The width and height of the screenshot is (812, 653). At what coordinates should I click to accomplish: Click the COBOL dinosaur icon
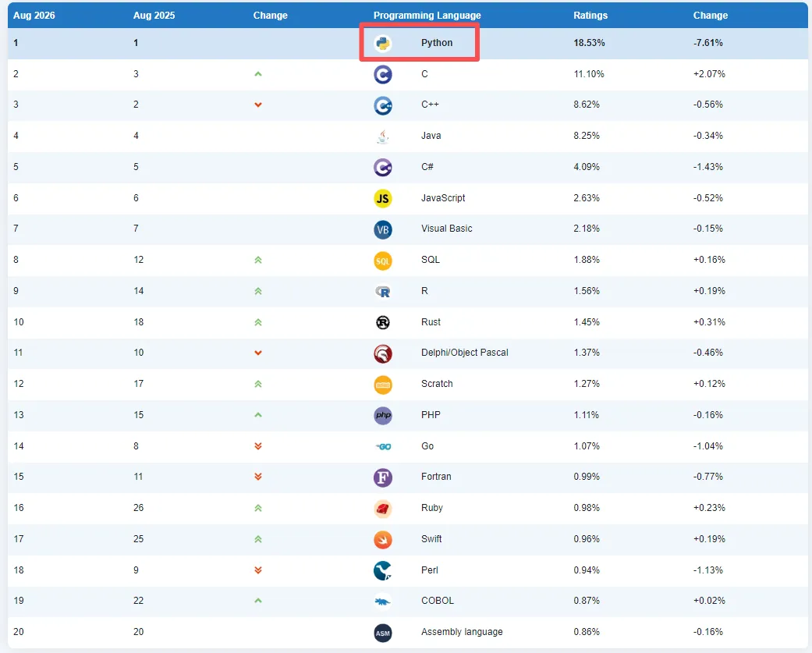coord(383,602)
